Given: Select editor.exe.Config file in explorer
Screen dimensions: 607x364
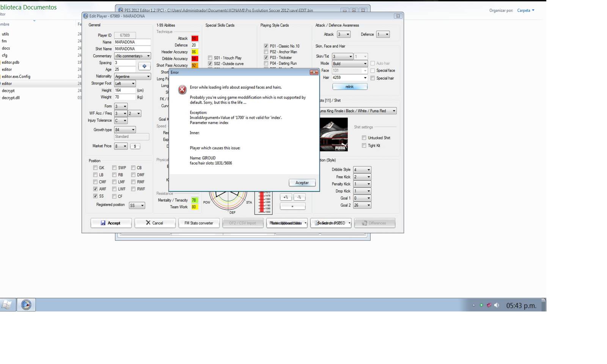Looking at the screenshot, I should pos(16,76).
